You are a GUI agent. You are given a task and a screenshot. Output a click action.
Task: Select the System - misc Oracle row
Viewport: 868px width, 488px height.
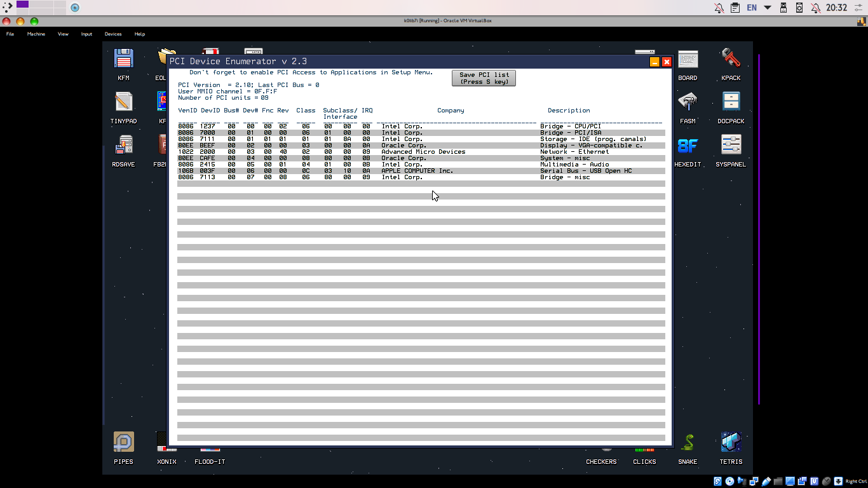(421, 158)
